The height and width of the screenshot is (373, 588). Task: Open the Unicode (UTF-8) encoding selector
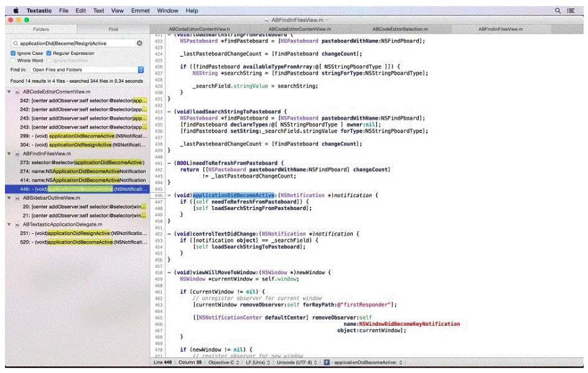coord(297,362)
